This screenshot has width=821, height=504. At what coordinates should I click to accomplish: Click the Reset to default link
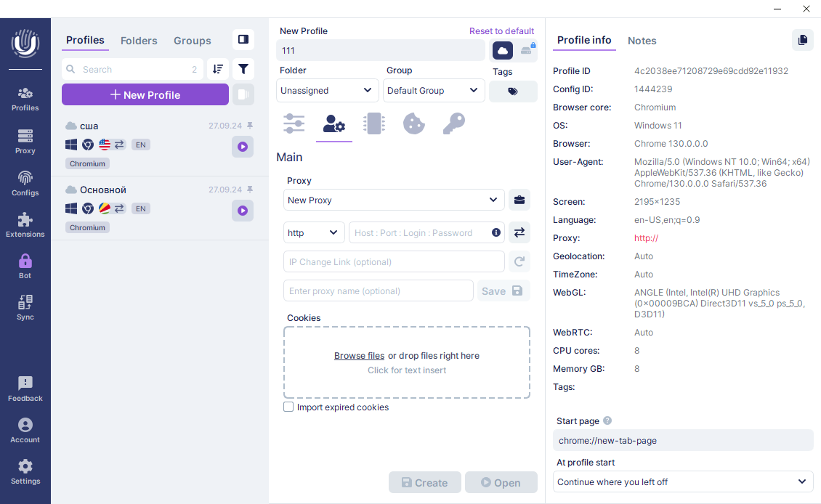pos(501,31)
